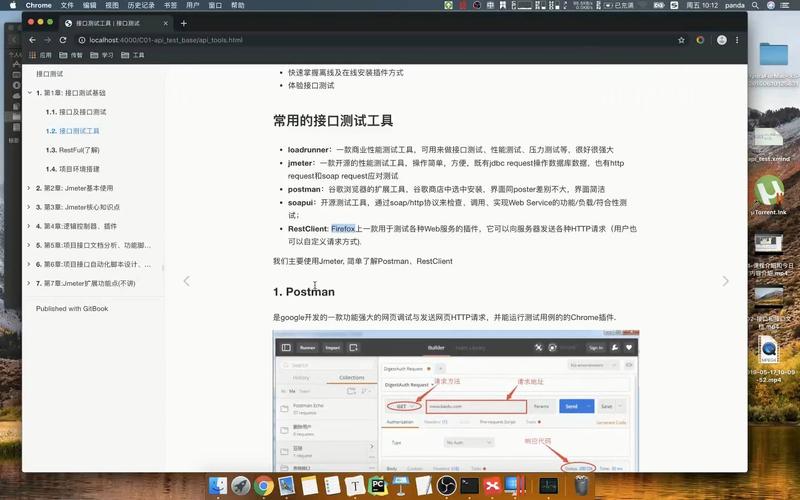Click the Postman screenshot image
Viewport: 800px width, 500px height.
click(456, 401)
